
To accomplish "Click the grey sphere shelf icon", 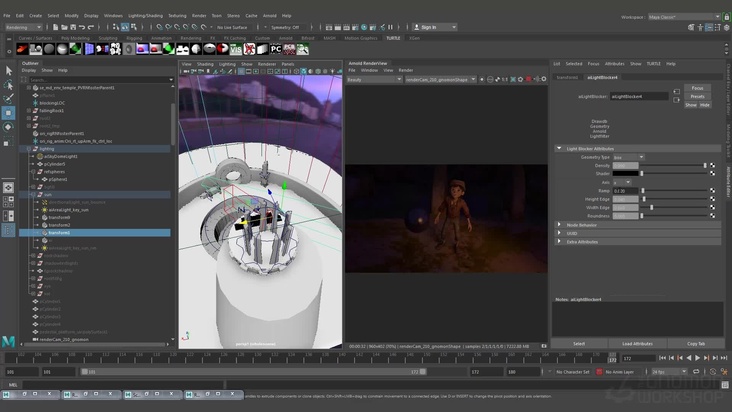I will pyautogui.click(x=49, y=49).
